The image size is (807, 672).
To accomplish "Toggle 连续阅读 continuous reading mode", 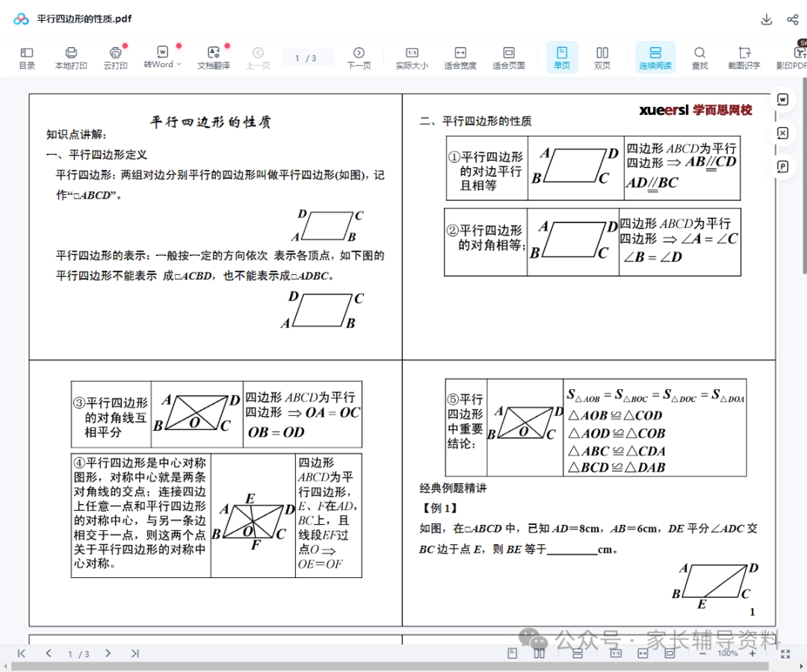I will (x=655, y=57).
